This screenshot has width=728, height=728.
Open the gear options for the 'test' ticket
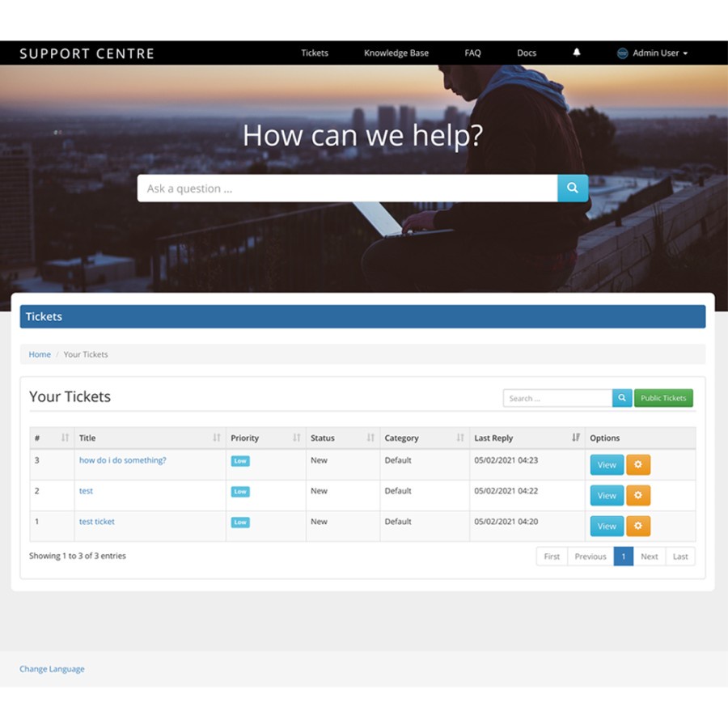[638, 495]
